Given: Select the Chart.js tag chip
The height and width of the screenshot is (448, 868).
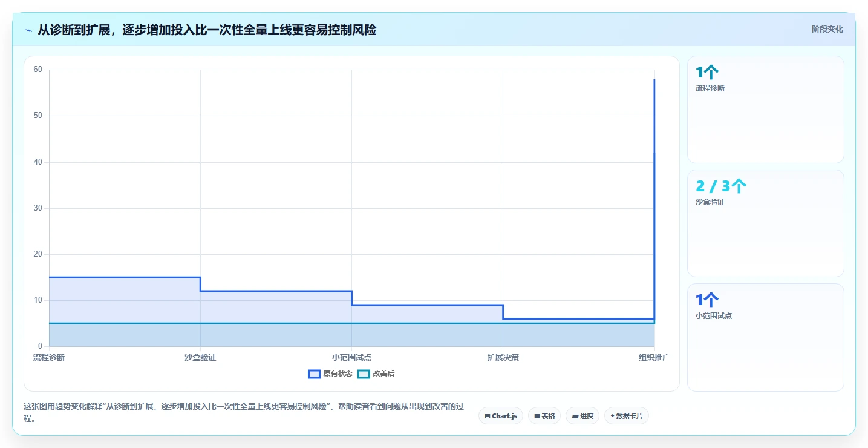Looking at the screenshot, I should tap(501, 416).
